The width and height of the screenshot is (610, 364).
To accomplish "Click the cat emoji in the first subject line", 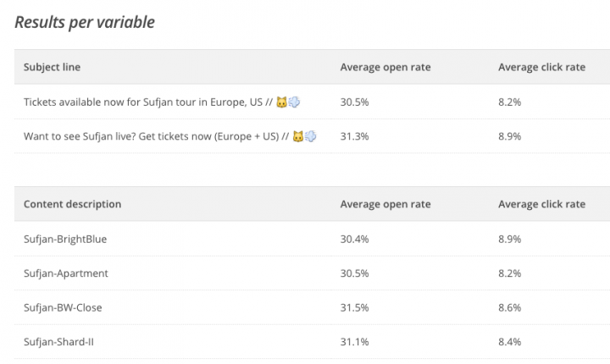I will (282, 102).
